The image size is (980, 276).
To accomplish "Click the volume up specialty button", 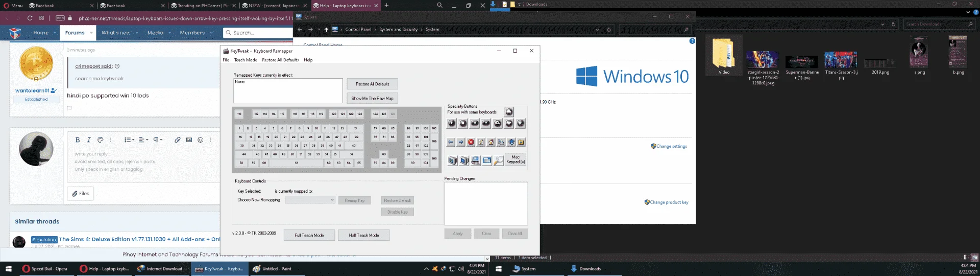I will [x=498, y=123].
